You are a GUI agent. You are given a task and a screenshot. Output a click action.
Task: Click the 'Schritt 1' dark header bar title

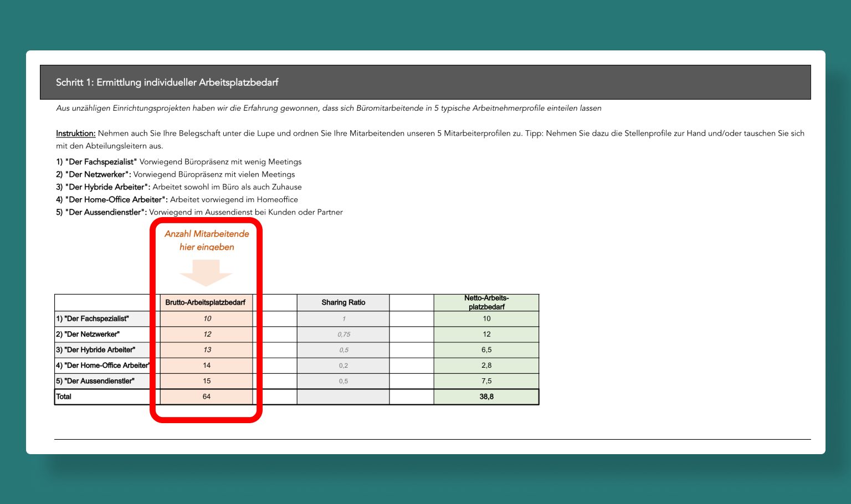(x=167, y=83)
